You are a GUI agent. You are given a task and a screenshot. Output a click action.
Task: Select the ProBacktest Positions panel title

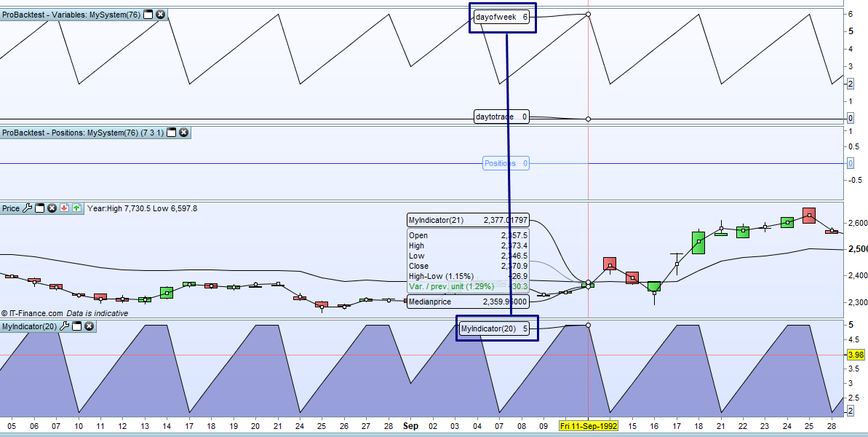pyautogui.click(x=83, y=133)
